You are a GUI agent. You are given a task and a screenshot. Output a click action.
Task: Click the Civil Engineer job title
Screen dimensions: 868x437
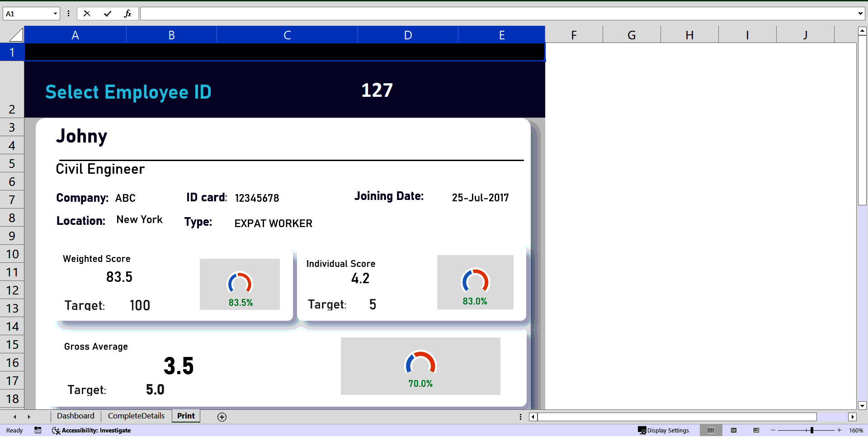click(100, 169)
